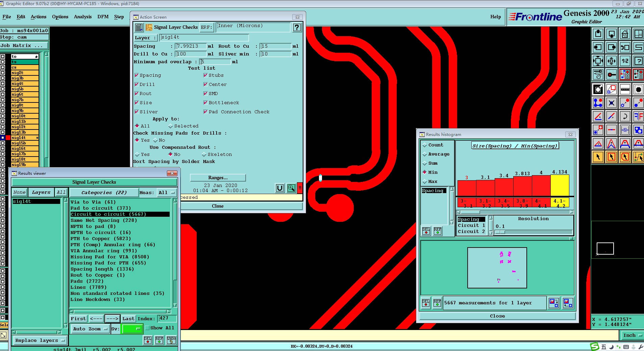Open the DFM menu
The image size is (644, 351).
pyautogui.click(x=103, y=17)
